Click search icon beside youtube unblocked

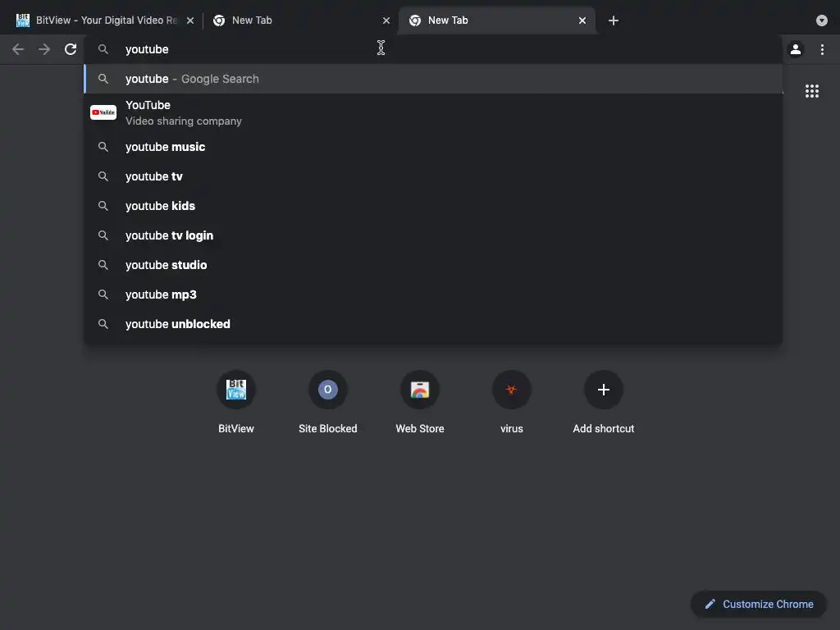103,323
